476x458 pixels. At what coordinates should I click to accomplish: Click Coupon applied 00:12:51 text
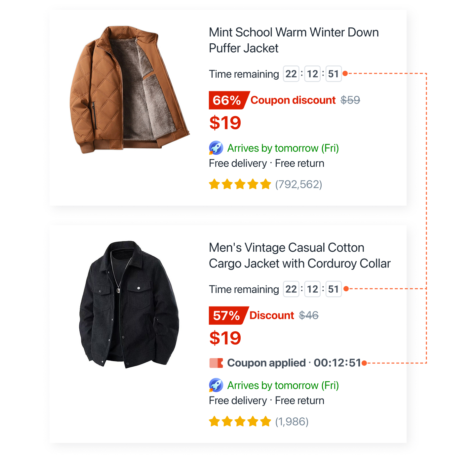tap(294, 363)
